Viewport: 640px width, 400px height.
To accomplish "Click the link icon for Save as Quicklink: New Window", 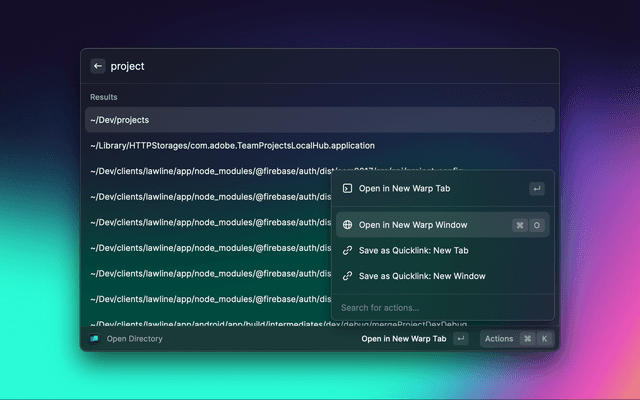I will [x=347, y=275].
